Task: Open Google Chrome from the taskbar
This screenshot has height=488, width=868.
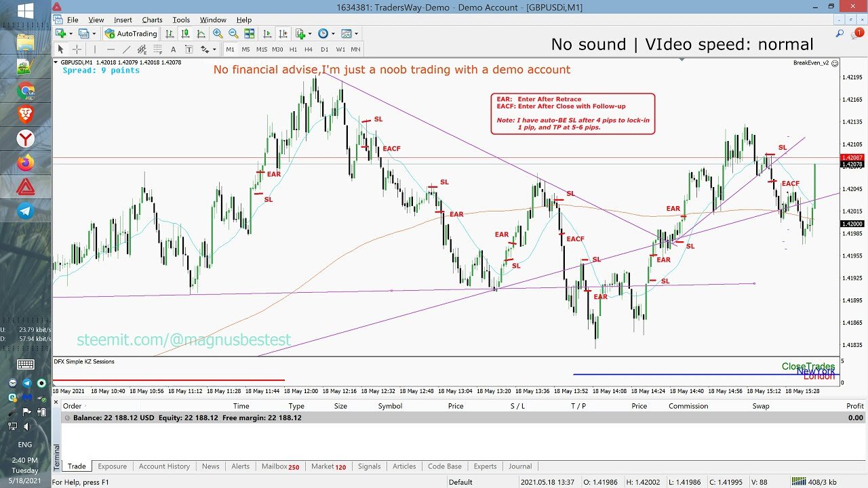Action: (x=26, y=91)
